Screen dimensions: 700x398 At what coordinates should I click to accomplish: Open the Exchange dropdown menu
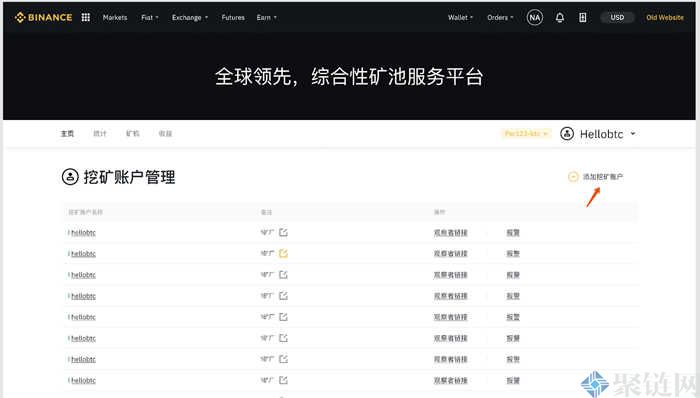coord(190,17)
